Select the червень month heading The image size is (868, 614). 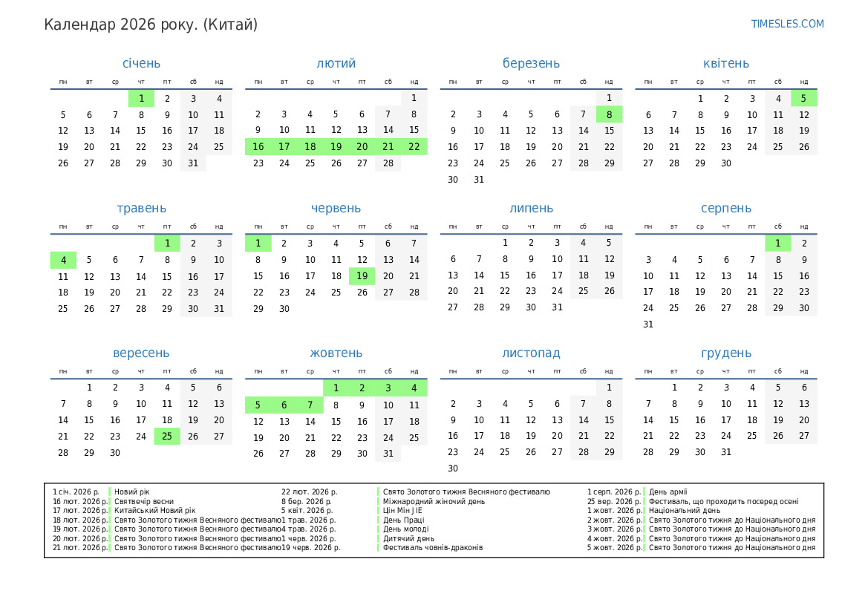(336, 208)
